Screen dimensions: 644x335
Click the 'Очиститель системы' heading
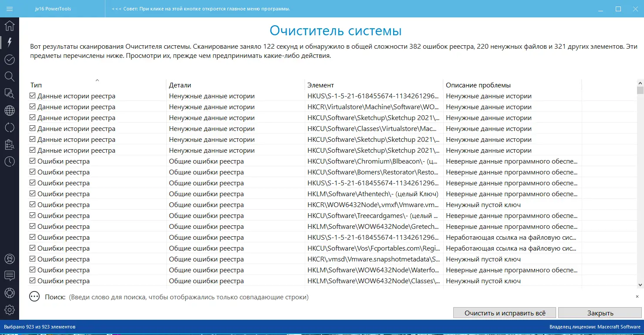335,30
